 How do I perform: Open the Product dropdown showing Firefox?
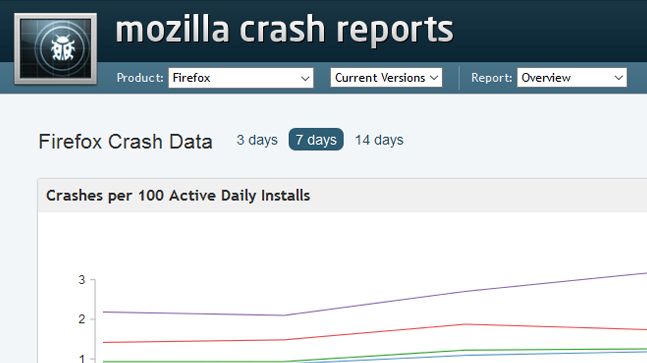tap(241, 78)
